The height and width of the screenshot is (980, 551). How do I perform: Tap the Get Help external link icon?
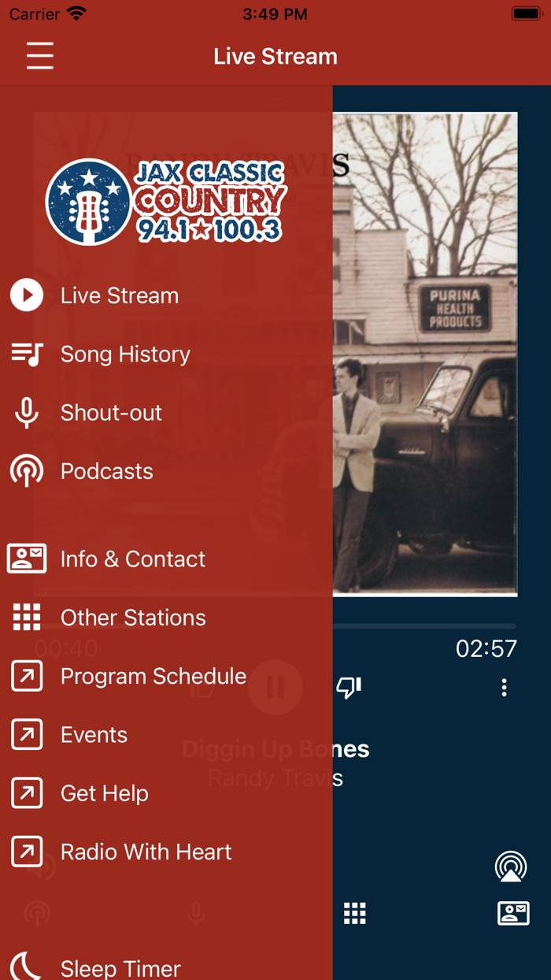coord(27,793)
